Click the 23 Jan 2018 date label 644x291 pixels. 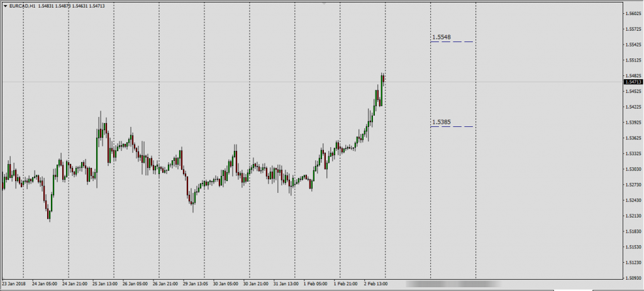tap(15, 283)
